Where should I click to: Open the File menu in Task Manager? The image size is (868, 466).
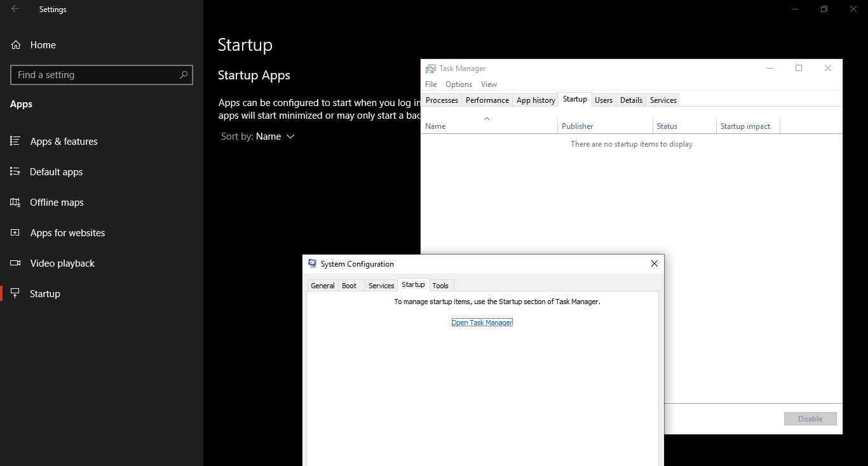coord(431,84)
